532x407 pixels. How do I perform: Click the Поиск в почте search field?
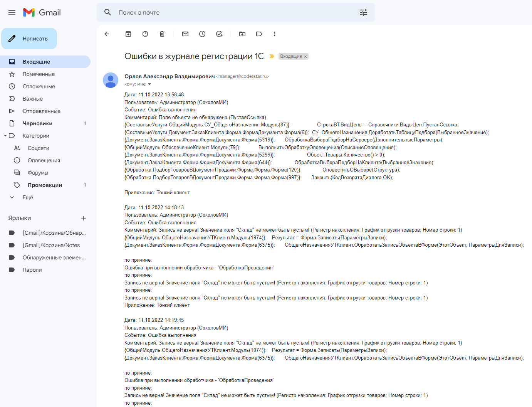(x=236, y=12)
